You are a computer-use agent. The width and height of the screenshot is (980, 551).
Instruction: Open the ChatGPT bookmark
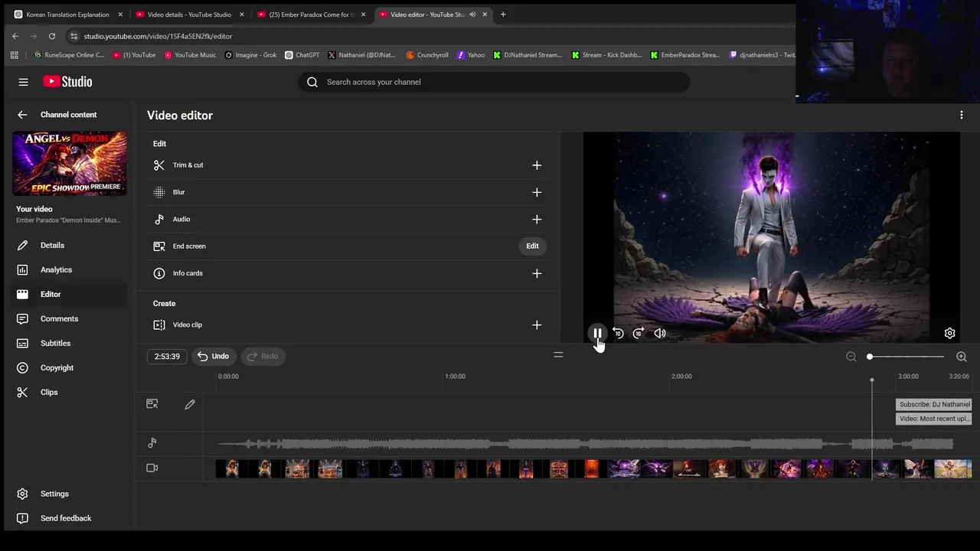point(302,55)
